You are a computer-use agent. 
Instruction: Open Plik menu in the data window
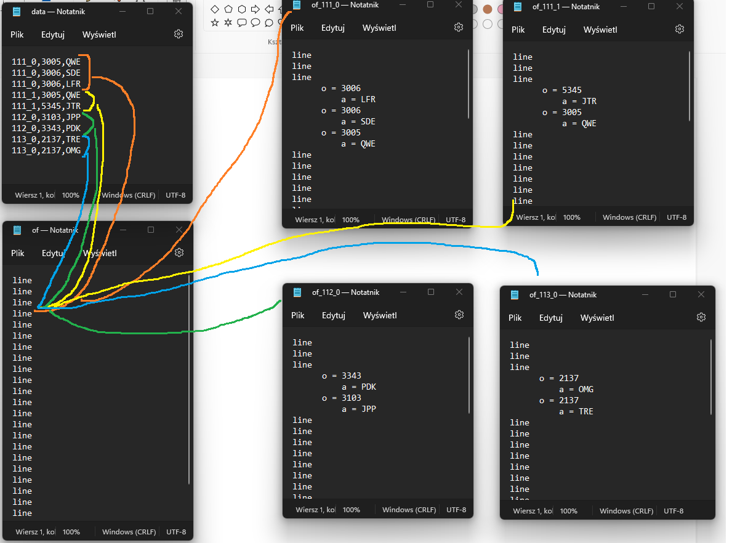click(x=17, y=34)
